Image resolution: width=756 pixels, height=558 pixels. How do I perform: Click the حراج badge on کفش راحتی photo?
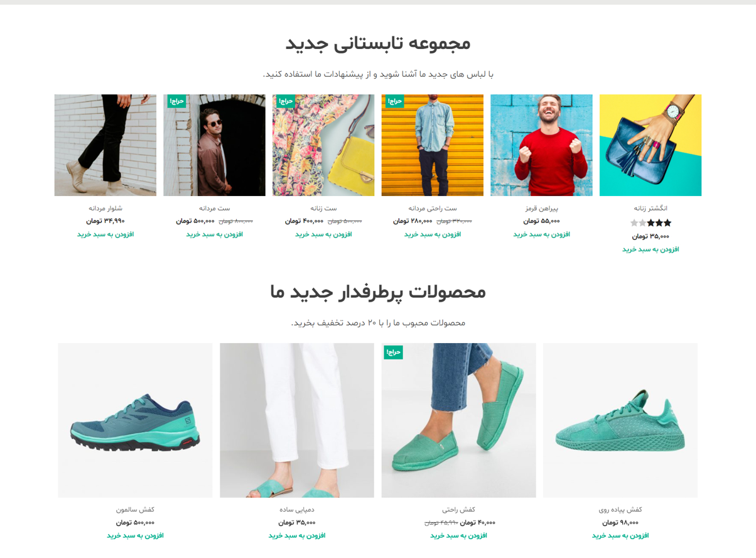393,353
